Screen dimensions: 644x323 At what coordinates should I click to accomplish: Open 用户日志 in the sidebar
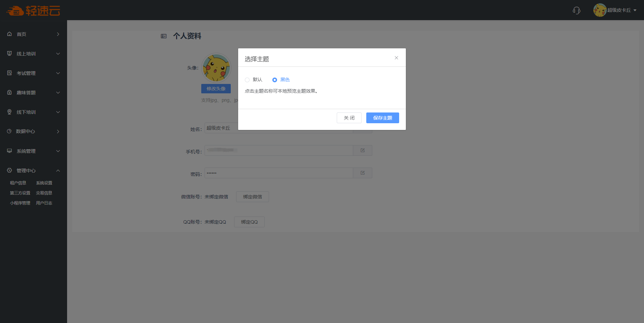tap(44, 203)
